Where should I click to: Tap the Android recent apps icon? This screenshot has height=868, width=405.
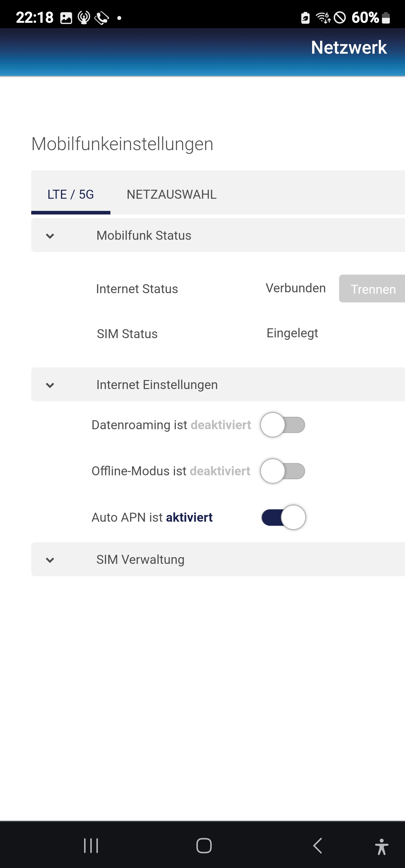tap(91, 846)
